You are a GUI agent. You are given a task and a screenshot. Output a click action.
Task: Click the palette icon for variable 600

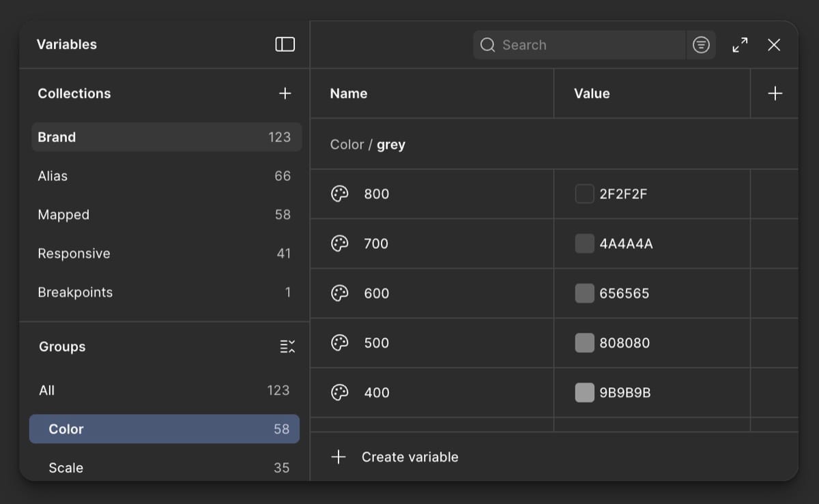tap(339, 293)
